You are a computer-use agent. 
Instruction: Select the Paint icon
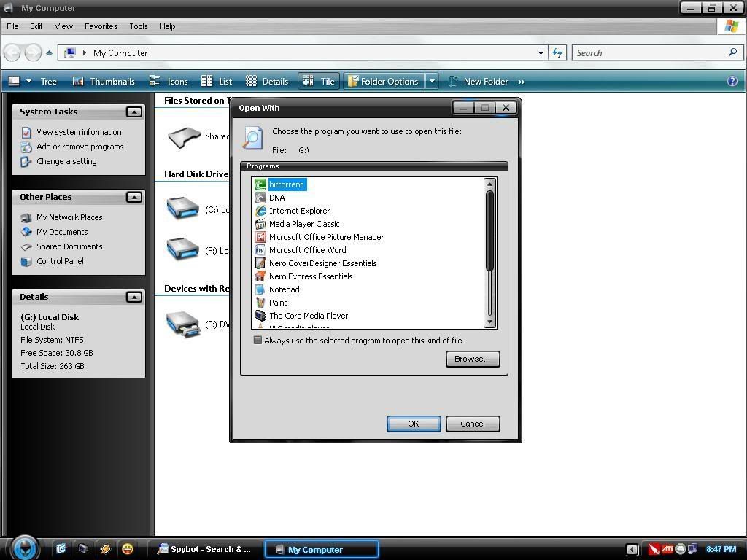tap(260, 303)
